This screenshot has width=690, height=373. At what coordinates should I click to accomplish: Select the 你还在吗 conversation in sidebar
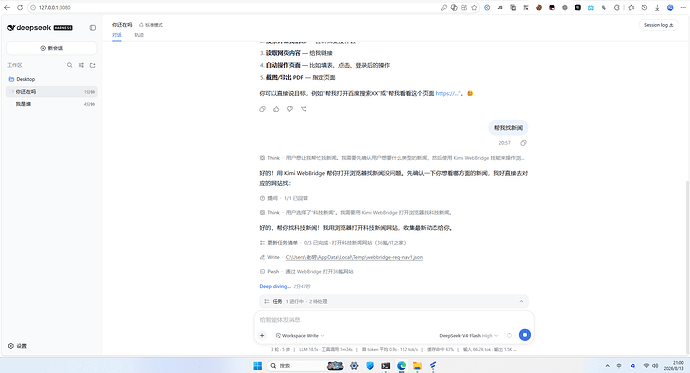coord(51,91)
